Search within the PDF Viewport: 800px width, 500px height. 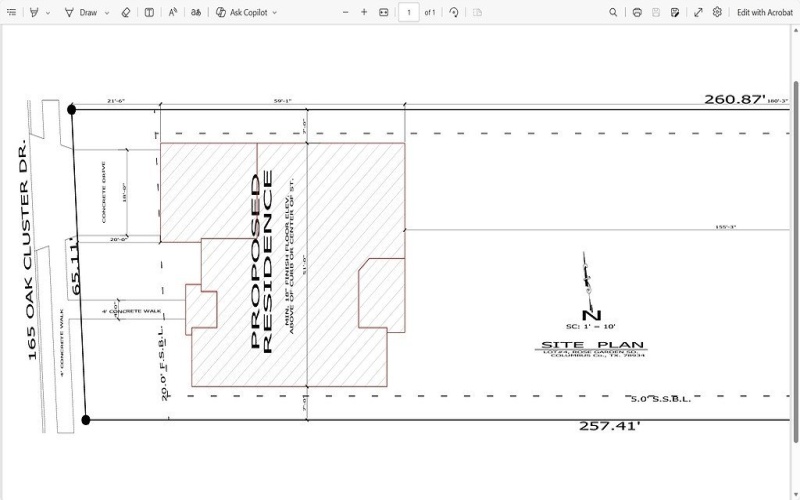click(613, 12)
